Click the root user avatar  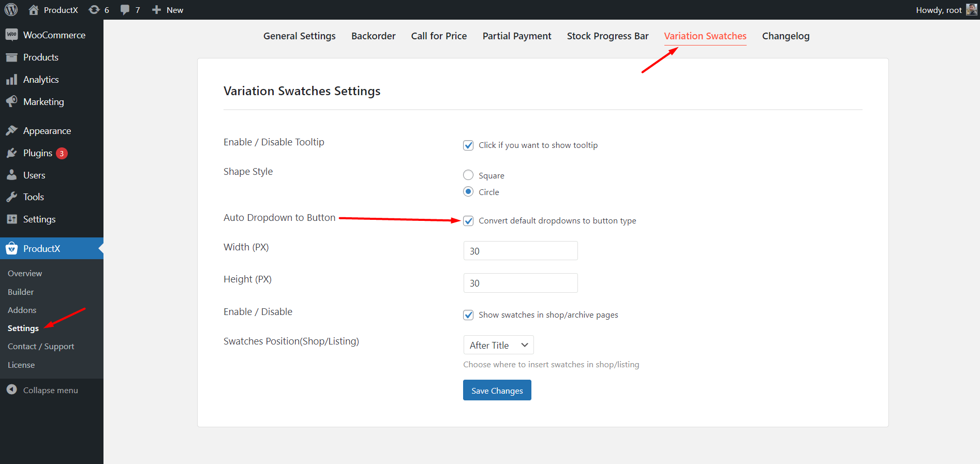tap(971, 10)
